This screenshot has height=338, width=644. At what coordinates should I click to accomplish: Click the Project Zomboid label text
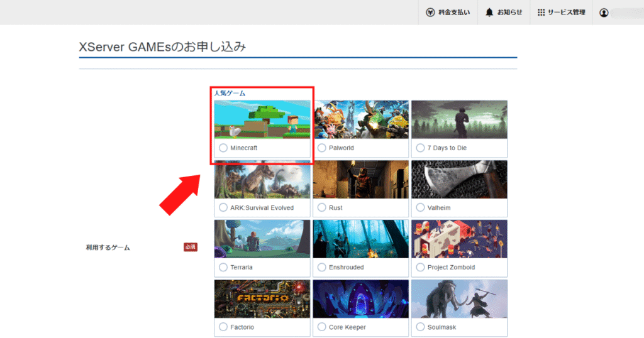pos(451,267)
